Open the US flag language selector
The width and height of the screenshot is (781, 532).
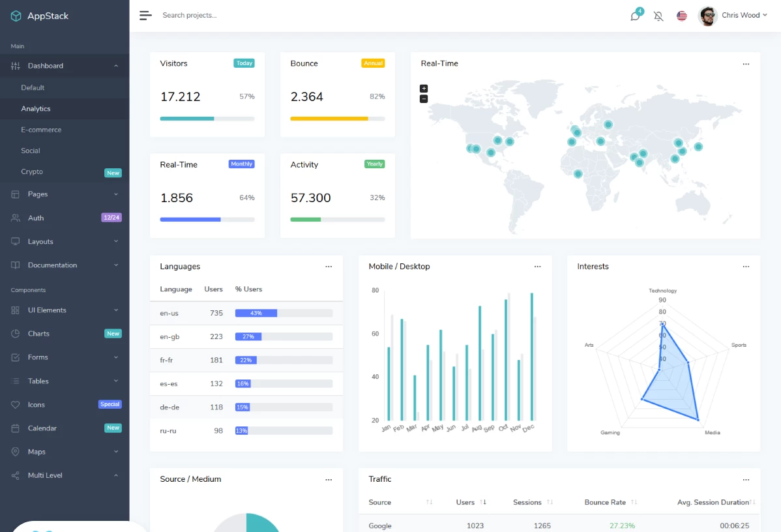(682, 16)
